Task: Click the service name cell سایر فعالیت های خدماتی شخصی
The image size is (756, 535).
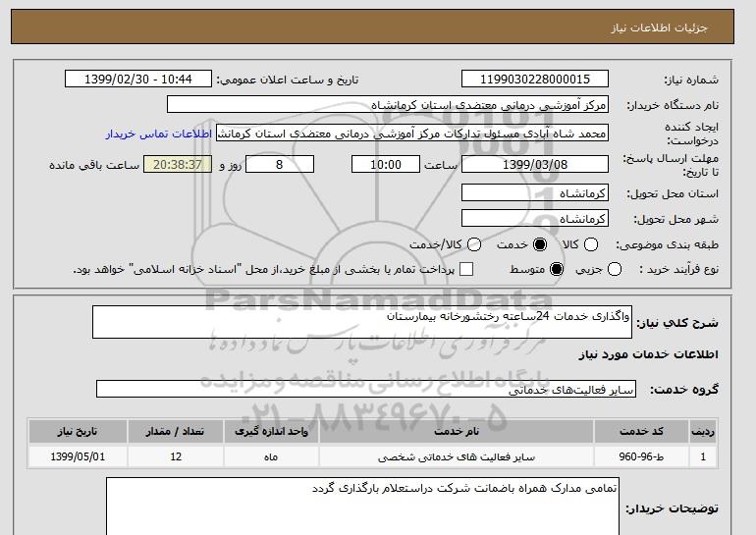Action: tap(457, 456)
